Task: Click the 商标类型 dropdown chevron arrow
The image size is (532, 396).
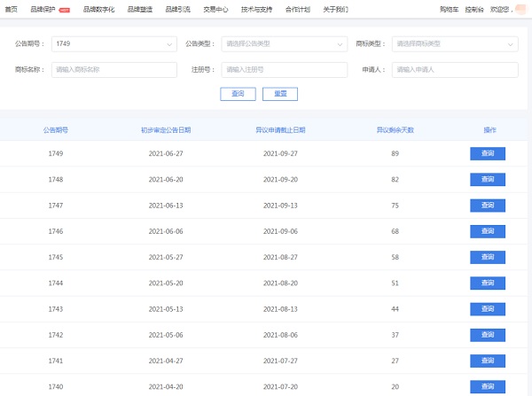Action: pyautogui.click(x=510, y=44)
